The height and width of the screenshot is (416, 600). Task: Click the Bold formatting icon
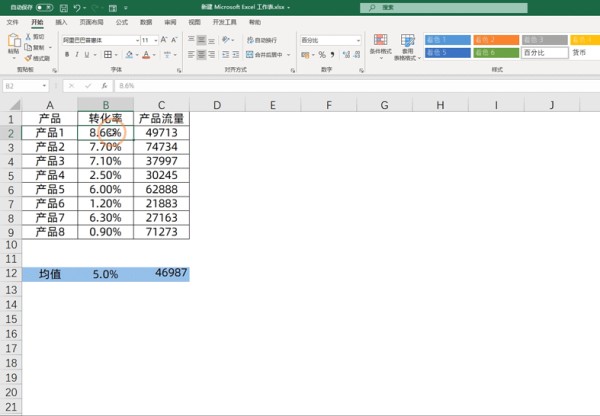[x=67, y=55]
